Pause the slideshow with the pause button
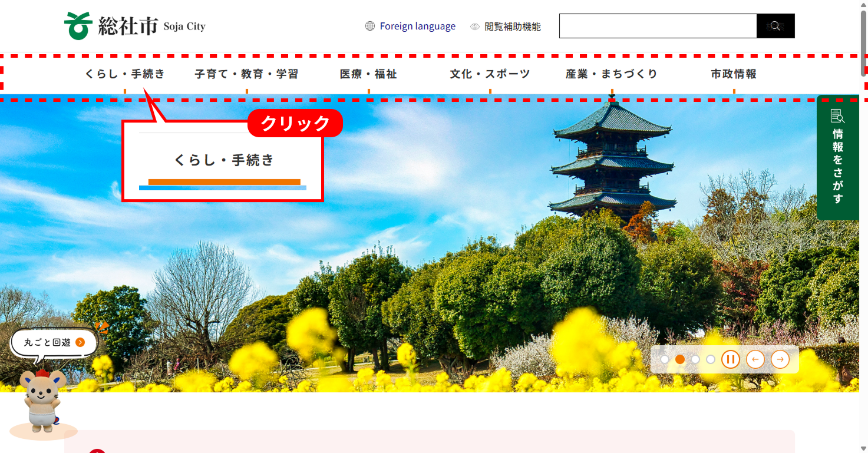 [730, 359]
